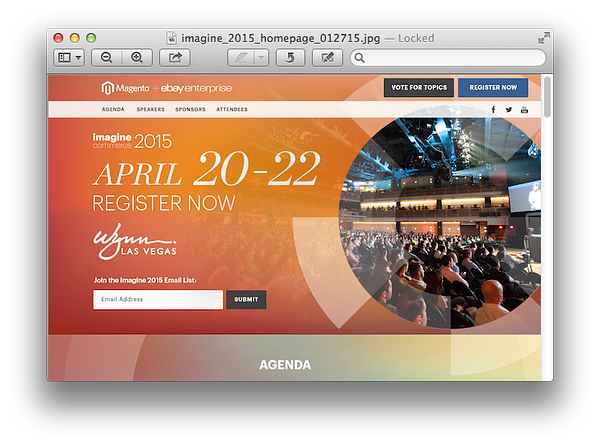Viewport: 600px width, 446px height.
Task: Click the imagine commerce 2015 logo
Action: (132, 141)
